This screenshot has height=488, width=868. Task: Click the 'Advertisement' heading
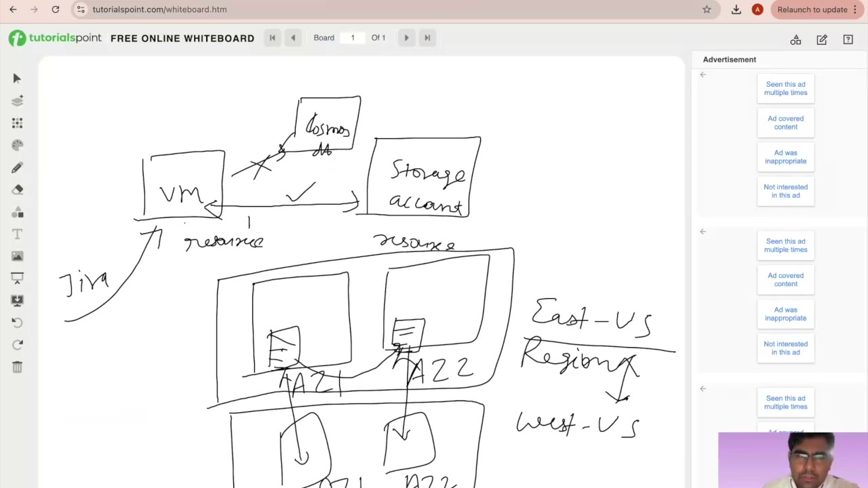[729, 60]
